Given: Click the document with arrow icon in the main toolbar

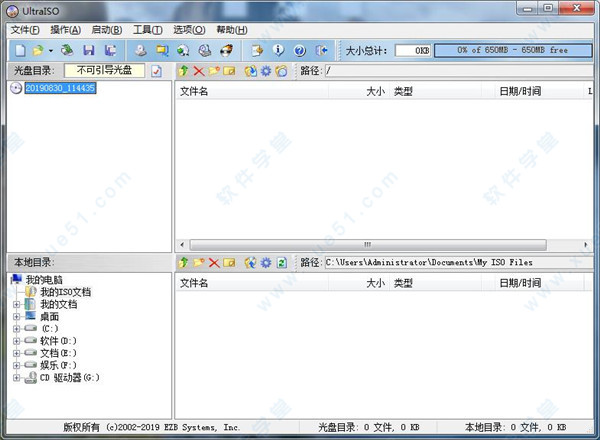Looking at the screenshot, I should pos(257,51).
